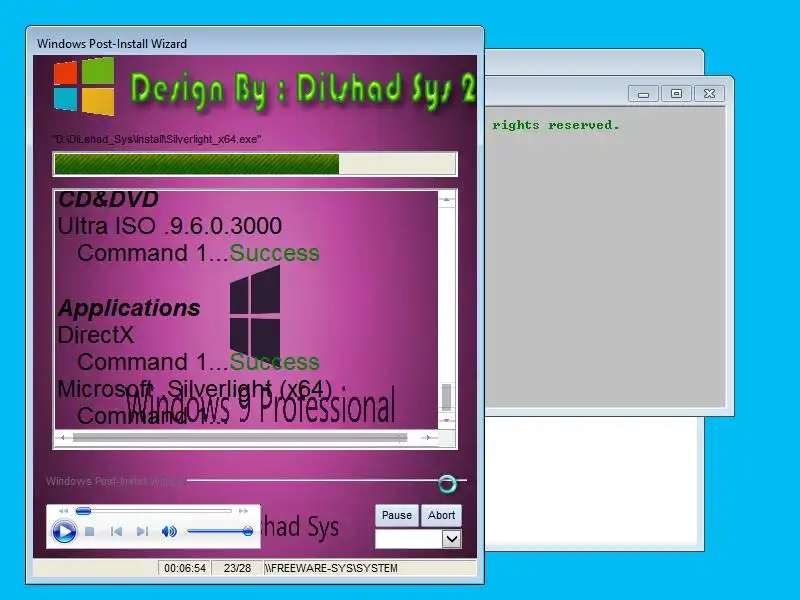Viewport: 800px width, 600px height.
Task: Click elapsed time 00:06:54 in status bar
Action: [x=185, y=568]
